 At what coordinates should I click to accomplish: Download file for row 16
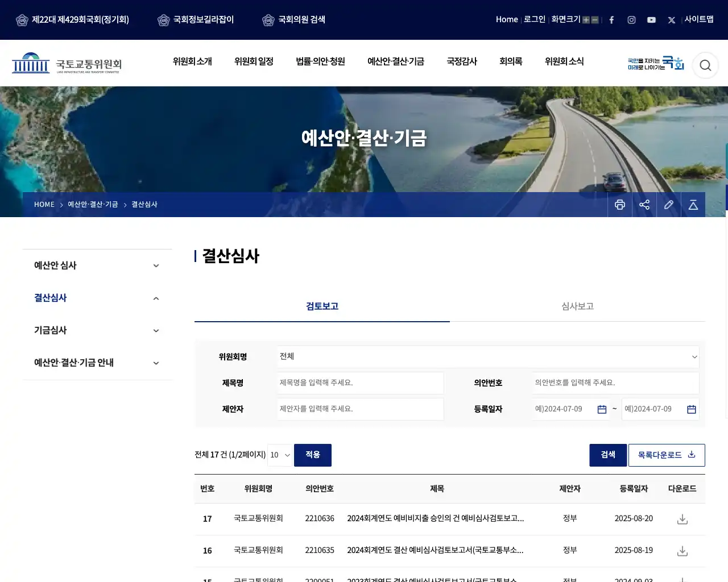682,551
